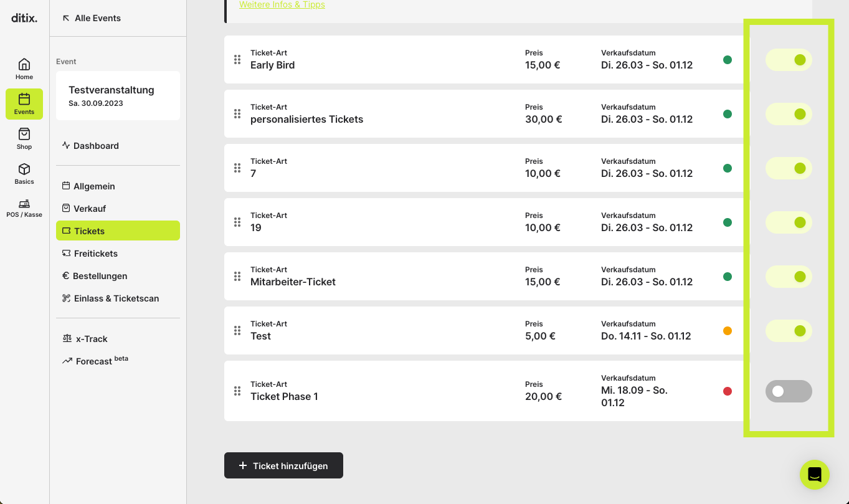Viewport: 849px width, 504px height.
Task: Click Ticket hinzufügen button
Action: (x=283, y=465)
